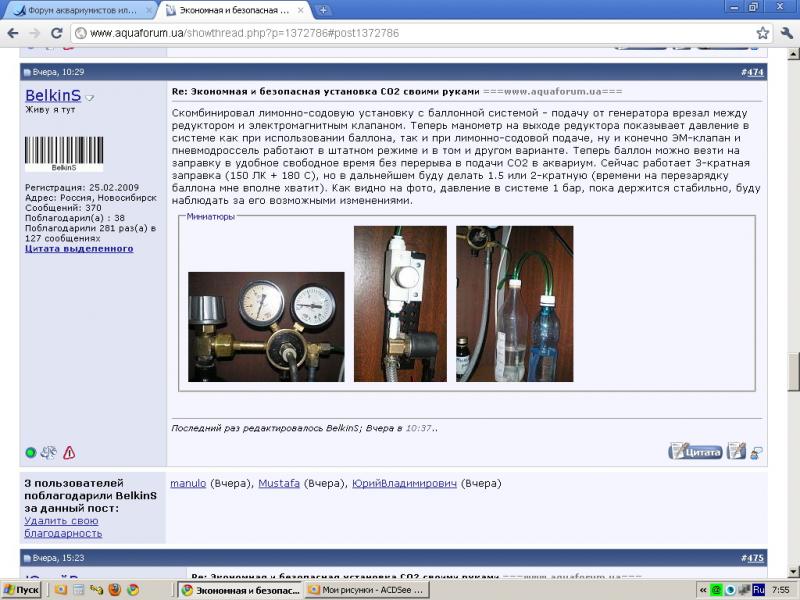Open Mustafa user profile link
This screenshot has height=600, width=800.
point(279,483)
